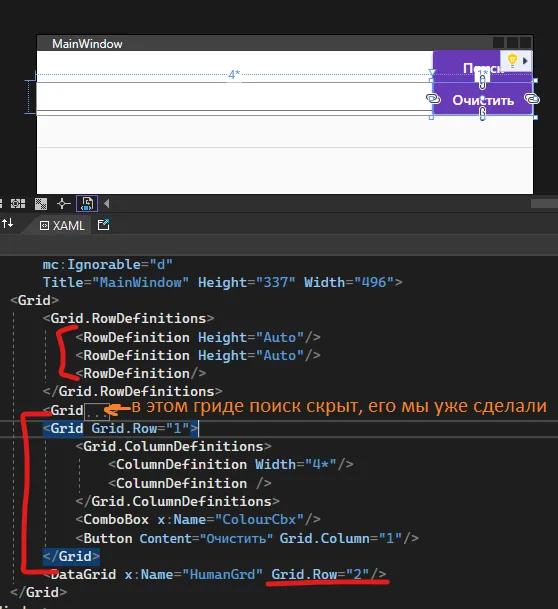This screenshot has width=558, height=609.
Task: Click the closing Grid.RowDefinitions tag
Action: (133, 392)
